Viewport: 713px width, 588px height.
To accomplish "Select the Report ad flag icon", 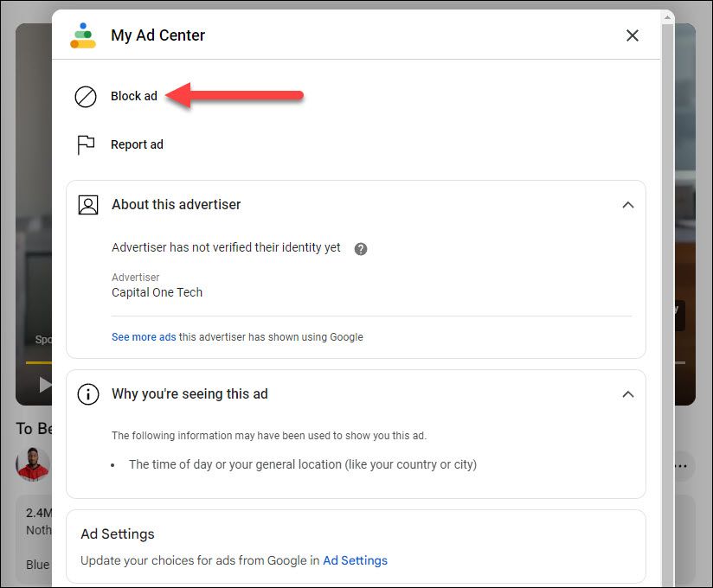I will (x=85, y=144).
